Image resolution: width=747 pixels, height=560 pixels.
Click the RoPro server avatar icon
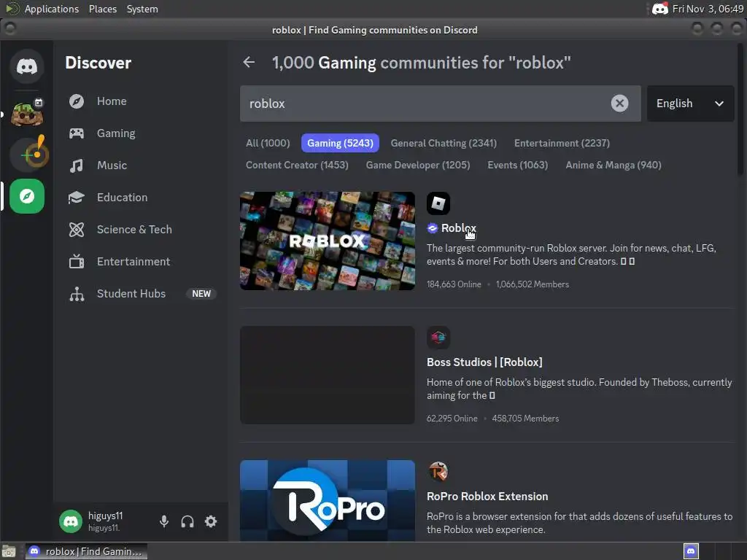tap(438, 472)
